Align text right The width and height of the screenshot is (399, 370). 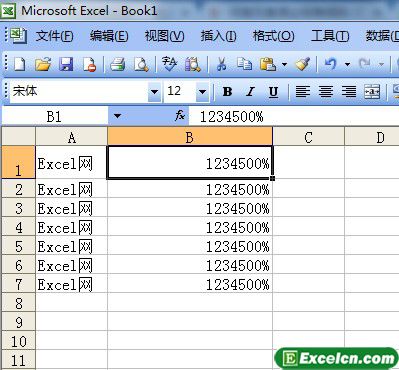(349, 91)
